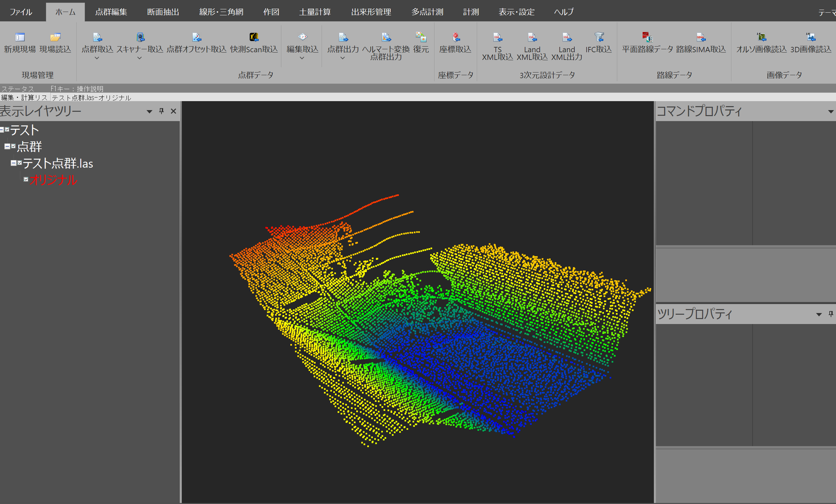This screenshot has width=836, height=504.
Task: Click the テスト点群.las-オリジナル list entry
Action: click(x=91, y=97)
